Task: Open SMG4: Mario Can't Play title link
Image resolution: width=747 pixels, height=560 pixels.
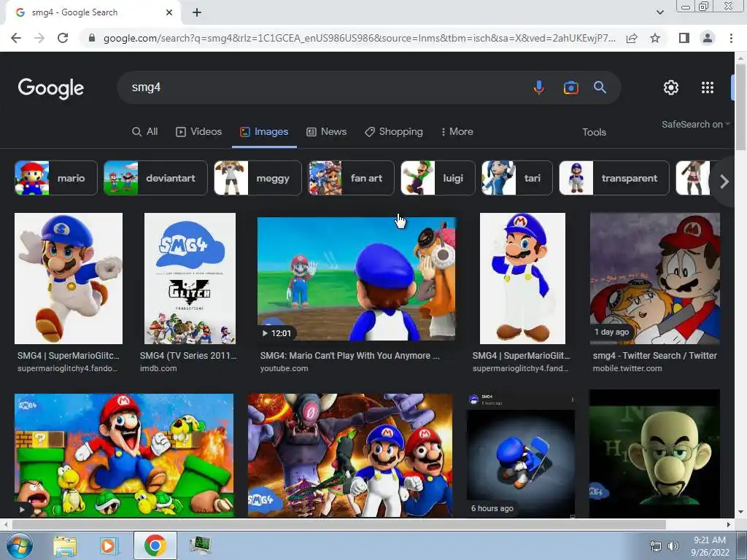Action: click(349, 356)
